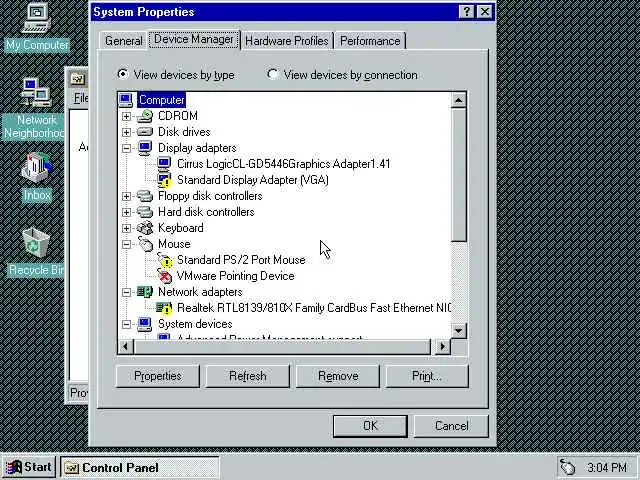Click the disabled VMware Pointing Device icon
640x480 pixels.
[164, 276]
